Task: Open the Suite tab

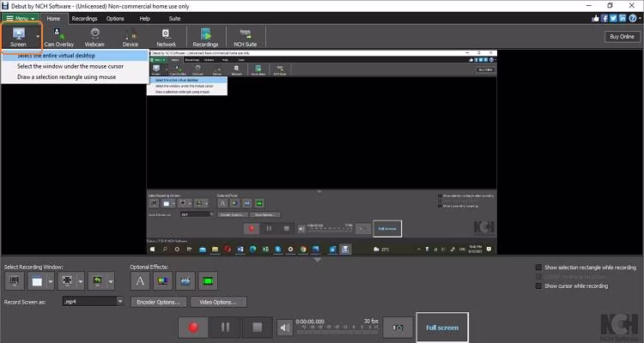Action: pyautogui.click(x=174, y=19)
